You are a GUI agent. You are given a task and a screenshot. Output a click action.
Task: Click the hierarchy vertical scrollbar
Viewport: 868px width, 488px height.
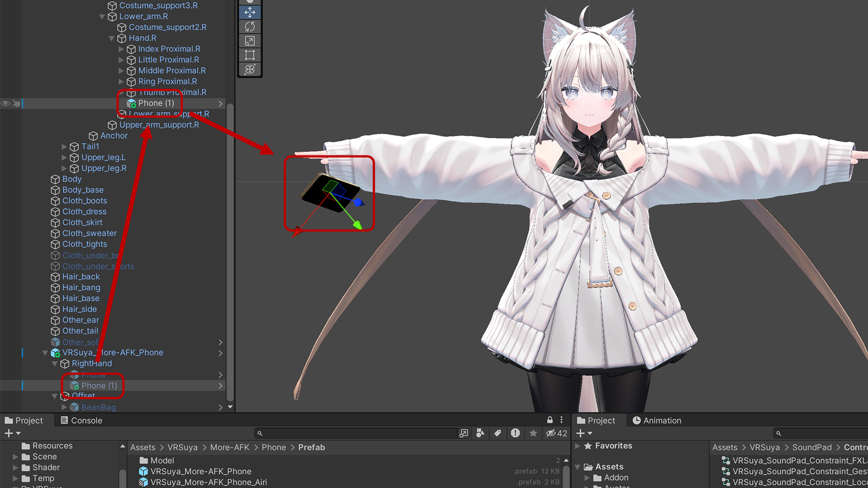[x=230, y=253]
